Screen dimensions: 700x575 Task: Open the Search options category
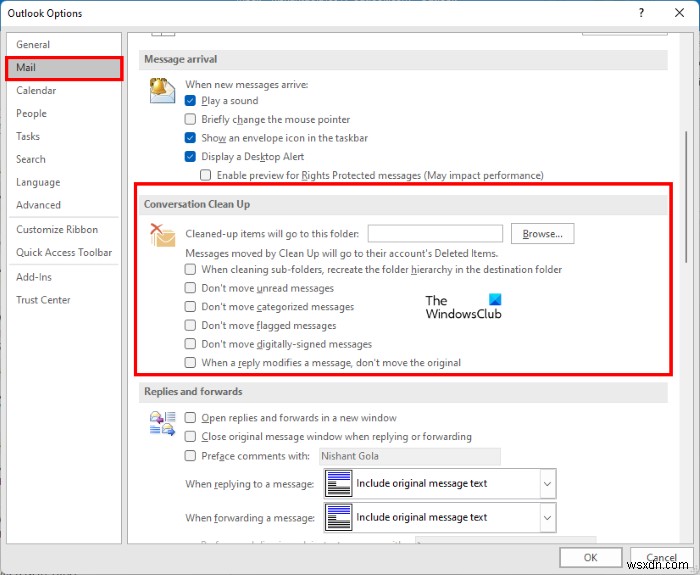coord(64,159)
